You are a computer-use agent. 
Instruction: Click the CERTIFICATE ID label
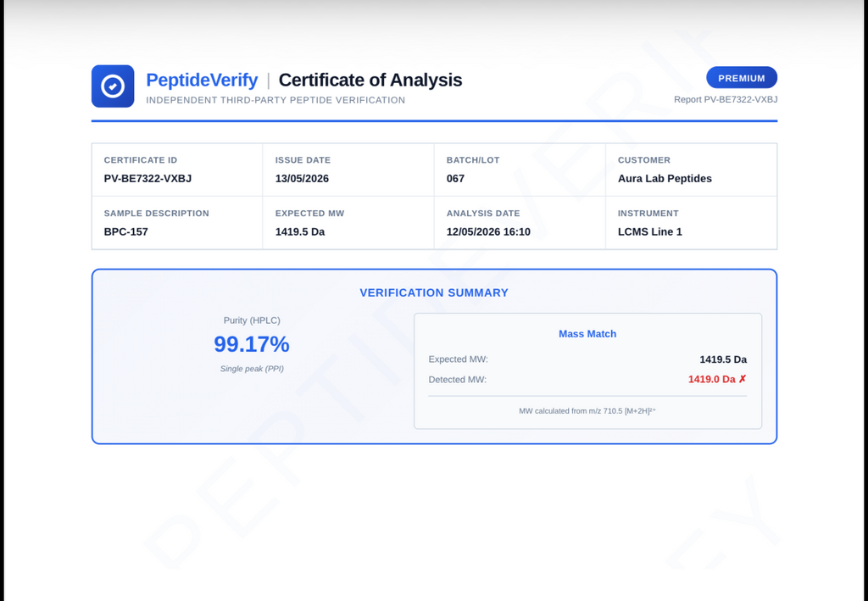141,160
